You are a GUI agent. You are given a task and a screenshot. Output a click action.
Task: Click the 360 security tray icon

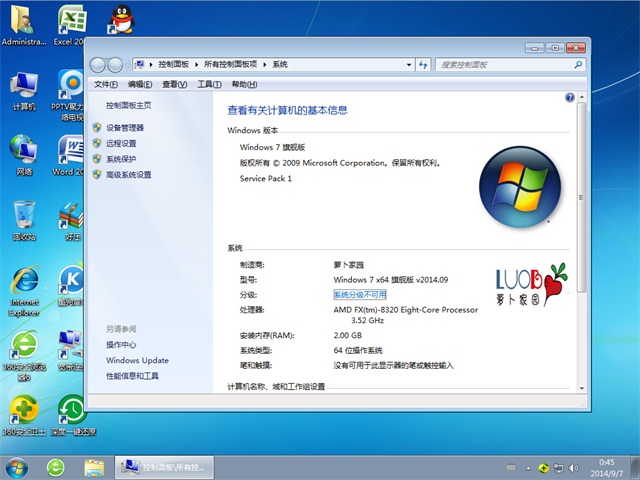click(543, 468)
